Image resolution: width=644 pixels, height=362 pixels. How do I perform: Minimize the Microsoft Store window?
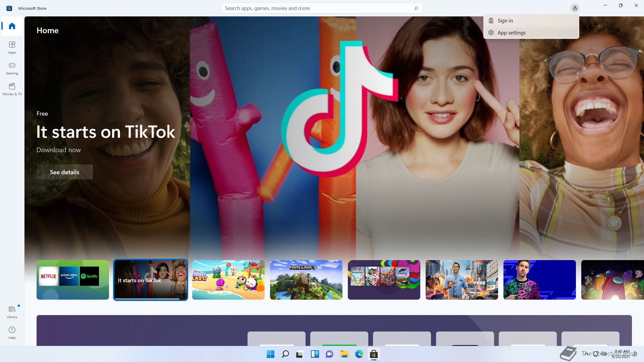(x=605, y=5)
